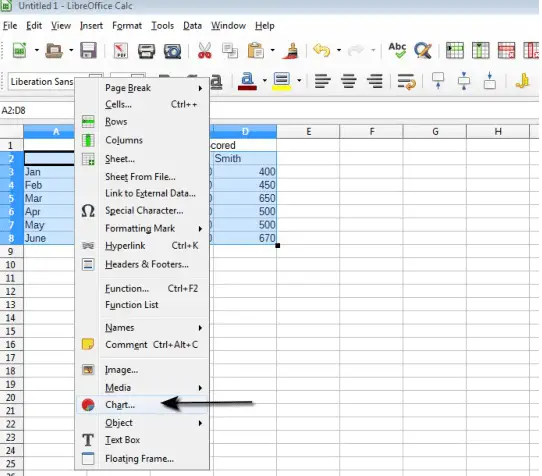Align cell contents to bottom

(x=489, y=81)
